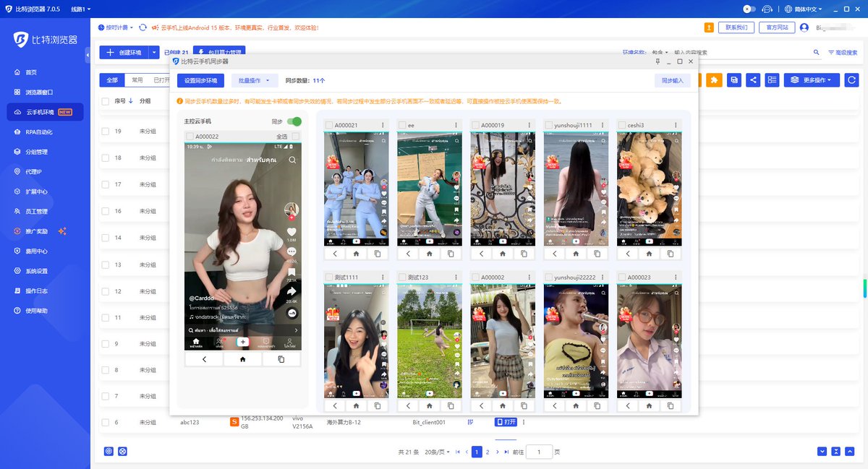Open 扩展中心 in the sidebar
Viewport: 868px width, 469px height.
(36, 192)
